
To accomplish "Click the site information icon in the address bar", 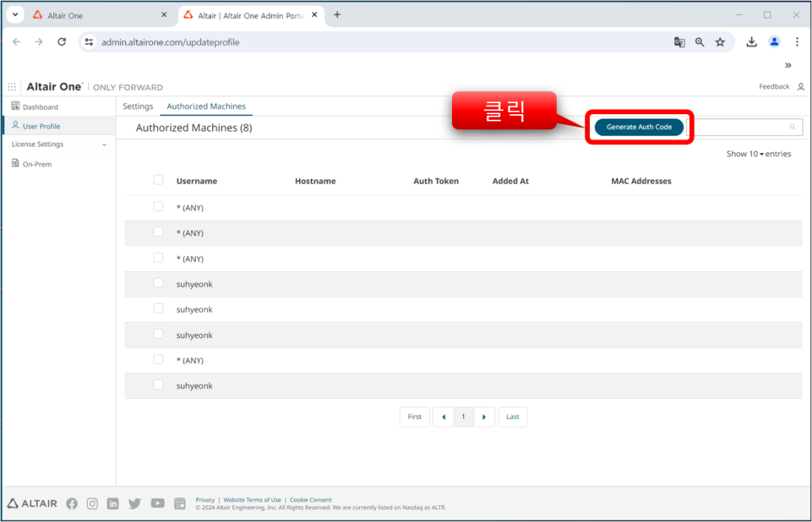I will pyautogui.click(x=89, y=42).
